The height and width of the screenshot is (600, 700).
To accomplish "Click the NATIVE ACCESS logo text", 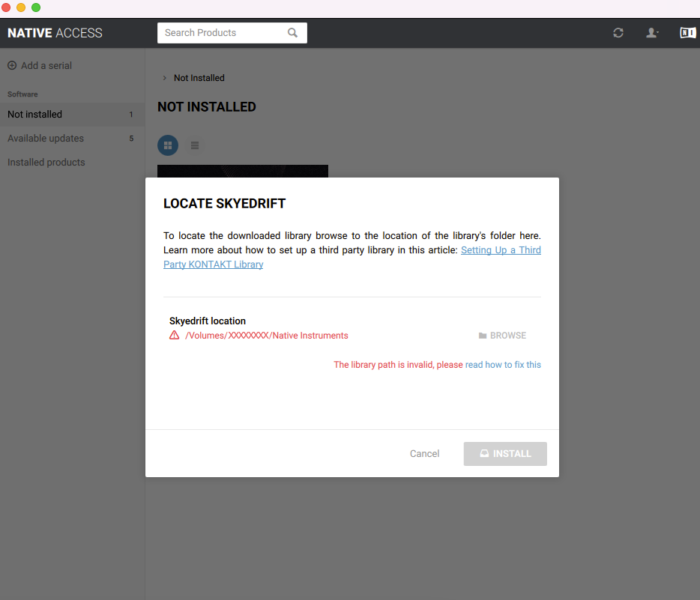I will click(55, 33).
